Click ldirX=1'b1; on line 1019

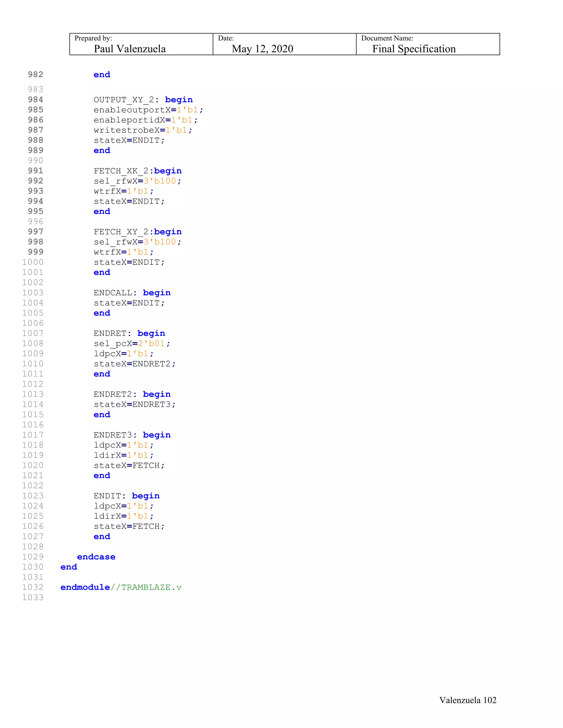[124, 455]
